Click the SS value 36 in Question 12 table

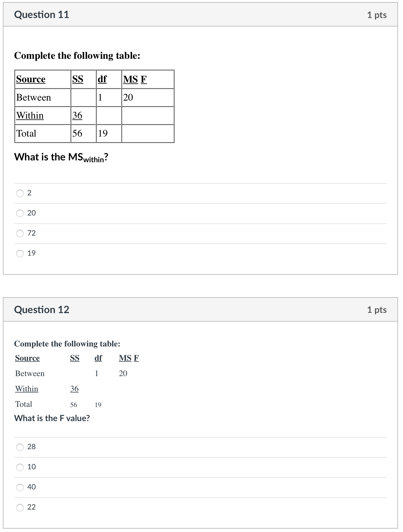coord(74,389)
